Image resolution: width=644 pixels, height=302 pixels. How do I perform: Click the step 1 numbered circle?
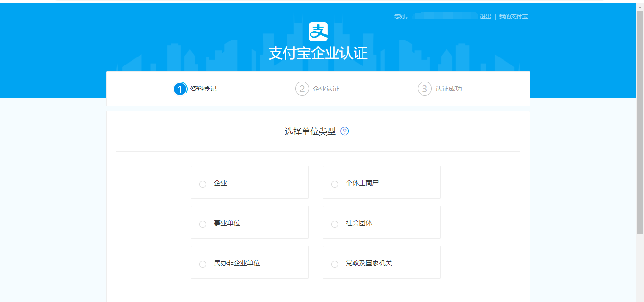point(180,89)
